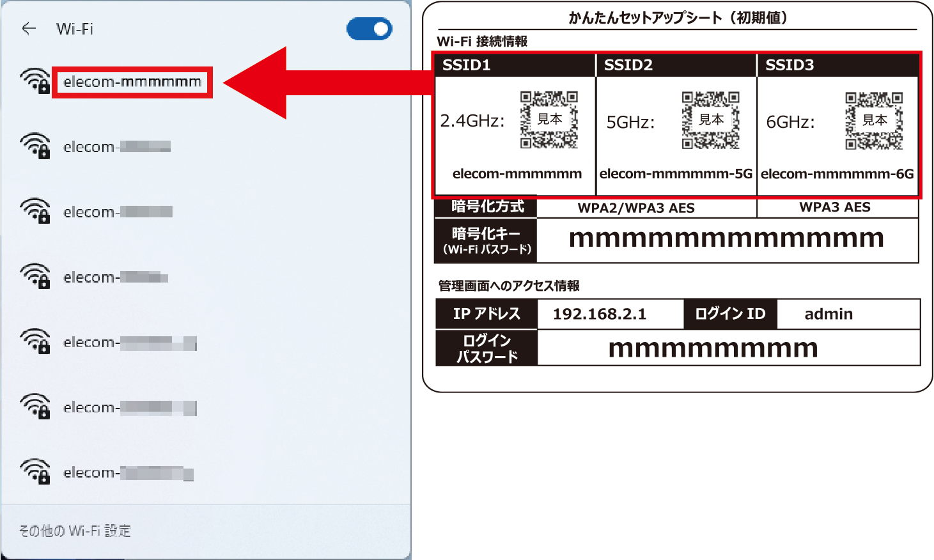The image size is (934, 560).
Task: Click the 6GHz QR code under SSID3
Action: [874, 120]
